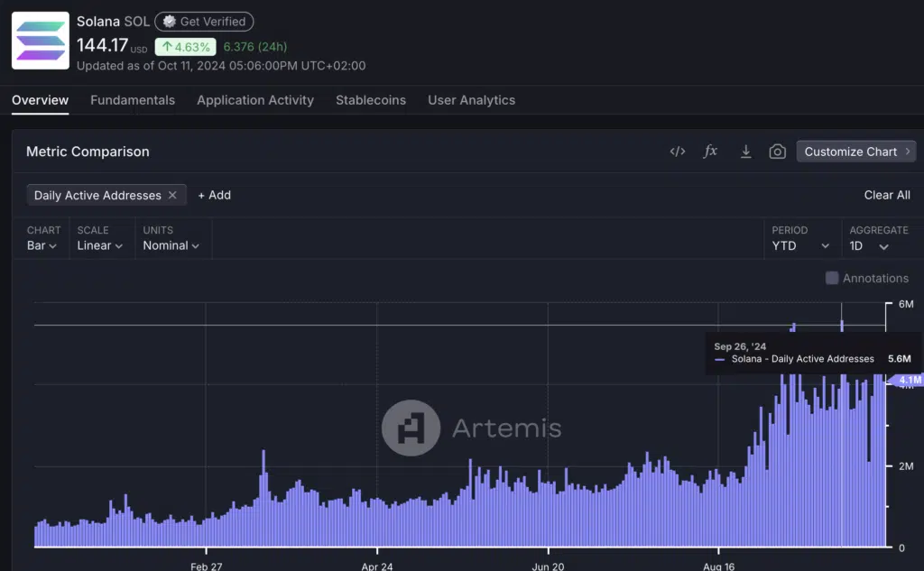Switch to the Overview tab
The image size is (924, 571).
pyautogui.click(x=40, y=100)
